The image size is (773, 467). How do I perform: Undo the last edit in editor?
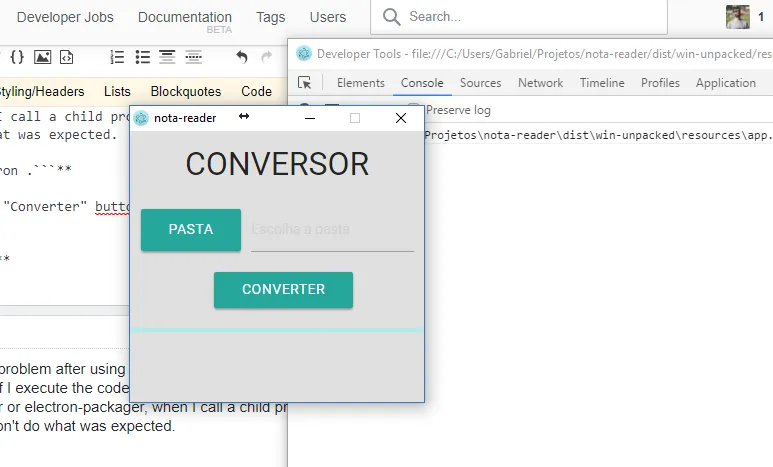(242, 57)
